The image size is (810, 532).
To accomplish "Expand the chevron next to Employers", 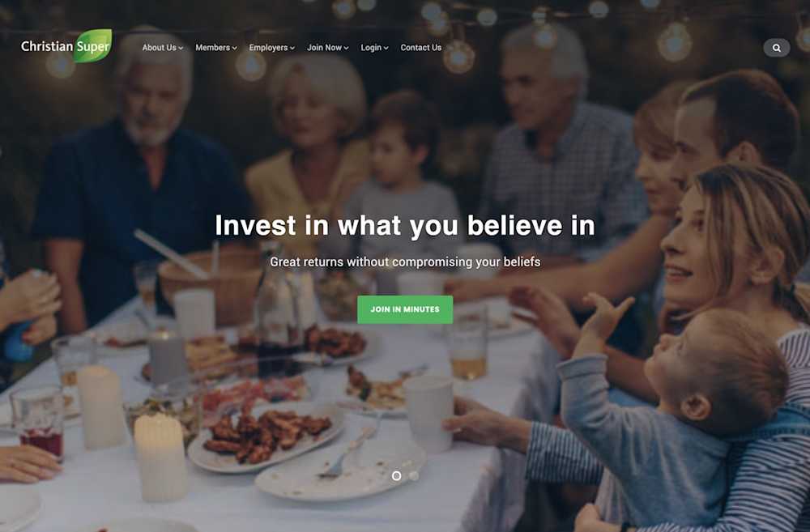I will (292, 48).
